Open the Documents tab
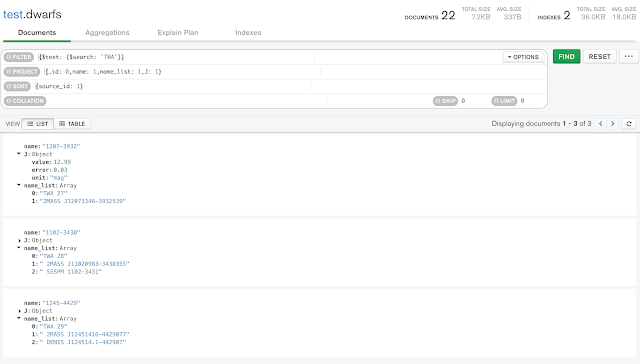Screen dimensions: 640x364 (37, 33)
